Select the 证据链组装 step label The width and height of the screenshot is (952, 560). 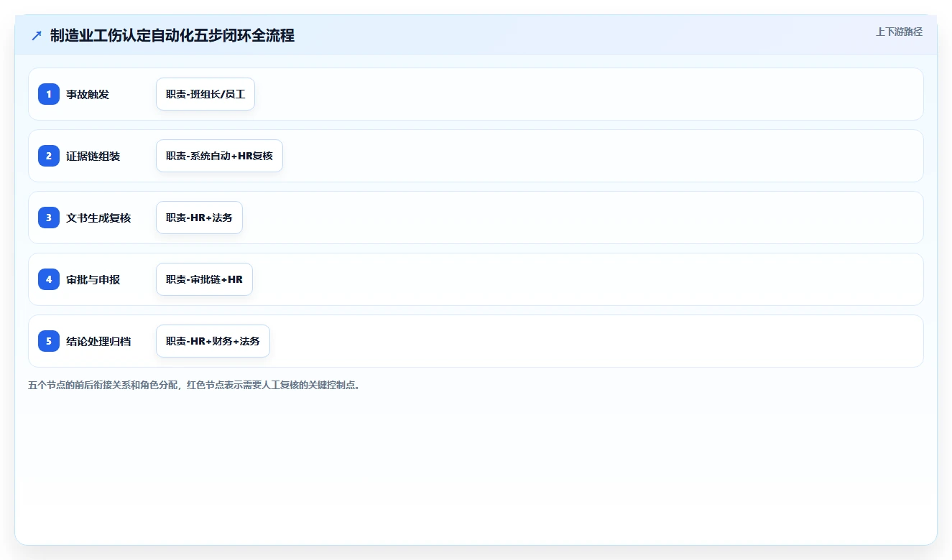(93, 156)
